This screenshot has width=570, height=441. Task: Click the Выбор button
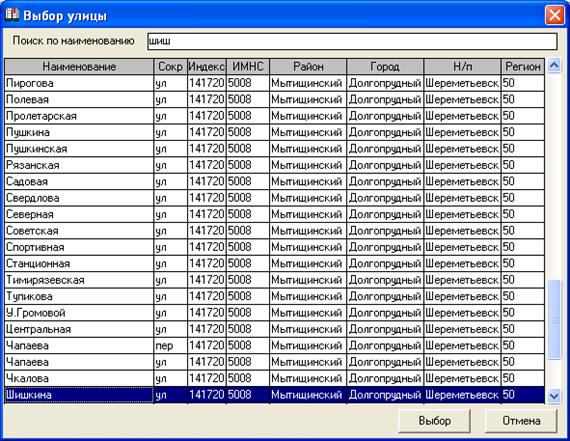(x=434, y=421)
